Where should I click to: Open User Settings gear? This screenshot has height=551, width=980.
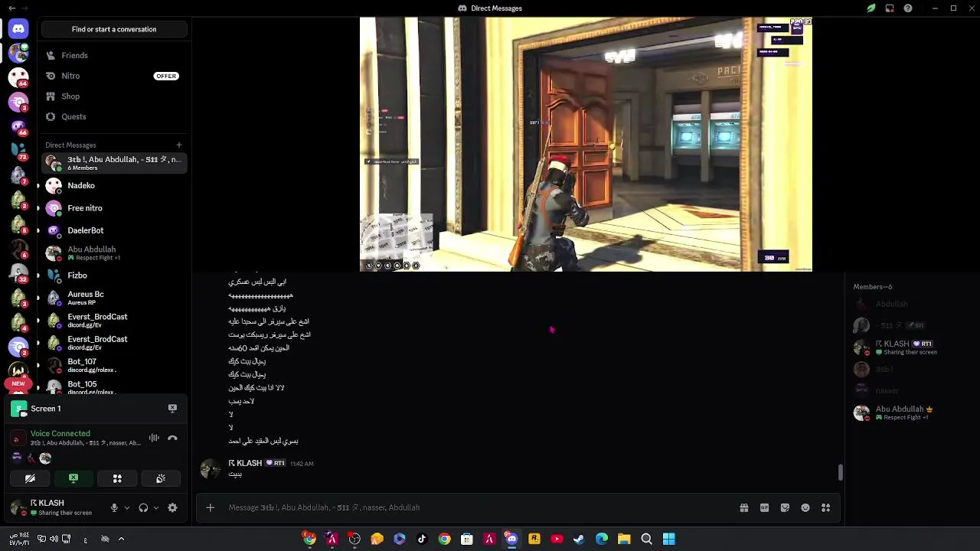(172, 507)
